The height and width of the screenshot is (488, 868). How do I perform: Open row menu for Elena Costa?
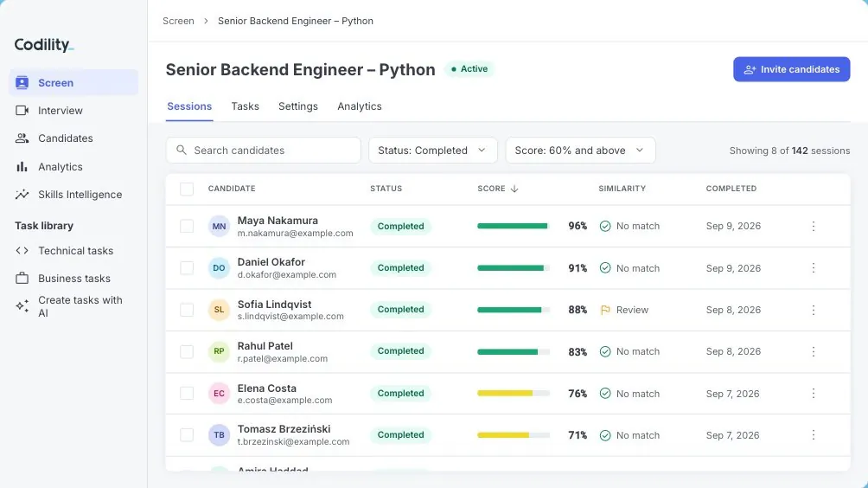click(814, 394)
